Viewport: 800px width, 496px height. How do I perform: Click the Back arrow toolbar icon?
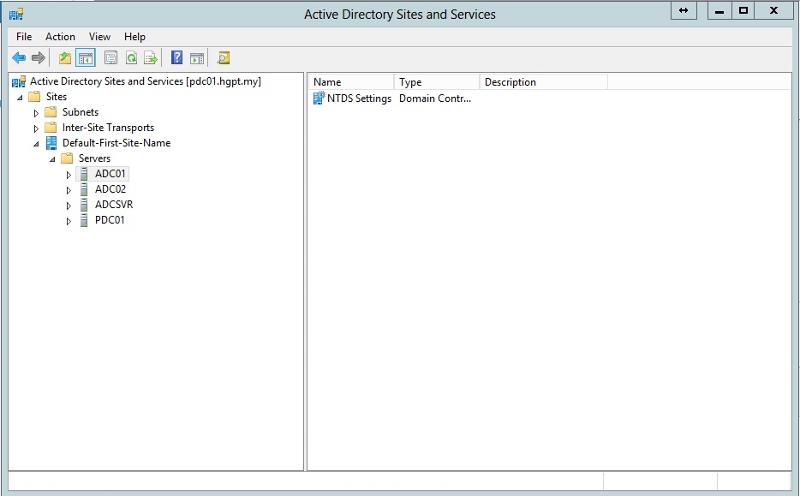coord(19,58)
